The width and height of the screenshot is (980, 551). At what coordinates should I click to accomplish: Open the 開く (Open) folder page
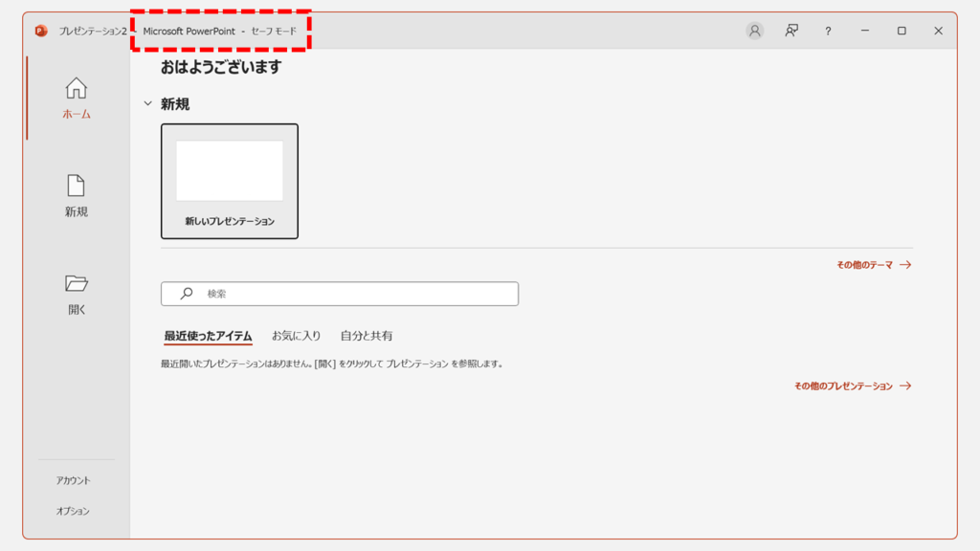pyautogui.click(x=77, y=294)
